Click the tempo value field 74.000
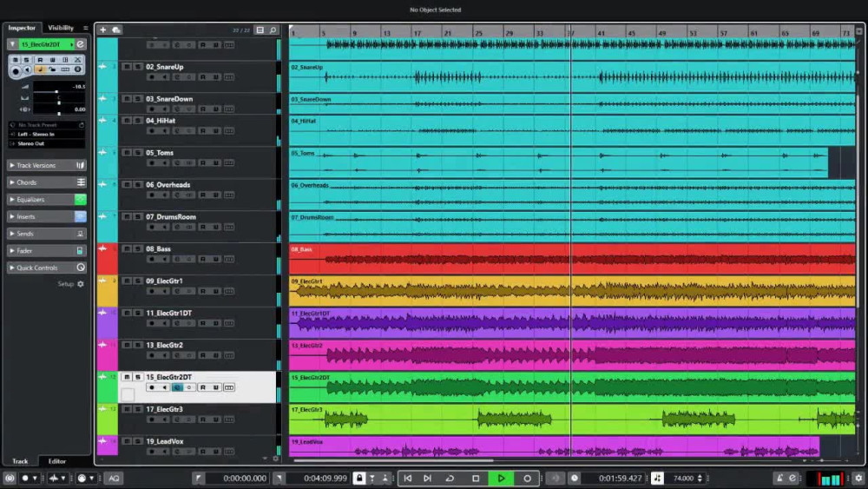The height and width of the screenshot is (489, 868). pos(684,478)
